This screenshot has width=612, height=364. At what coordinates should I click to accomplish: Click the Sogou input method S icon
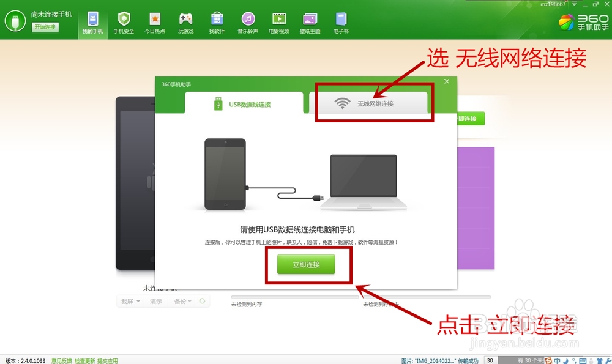coord(549,360)
